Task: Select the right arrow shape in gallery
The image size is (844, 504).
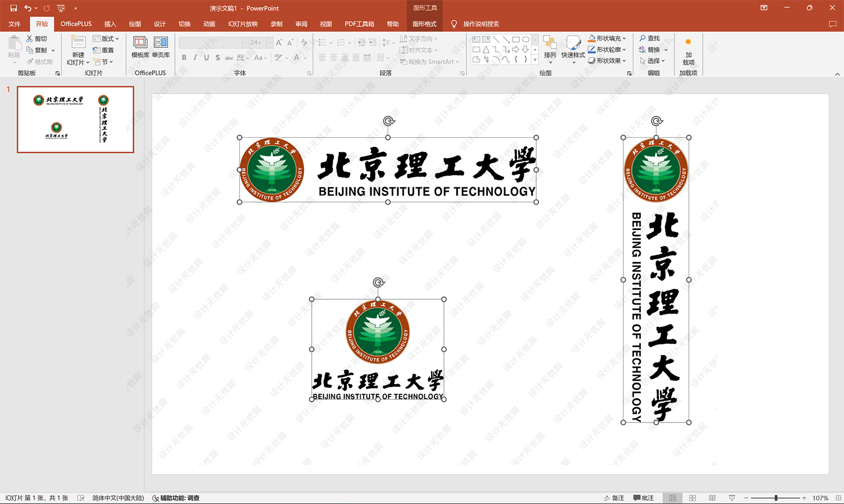Action: 515,49
